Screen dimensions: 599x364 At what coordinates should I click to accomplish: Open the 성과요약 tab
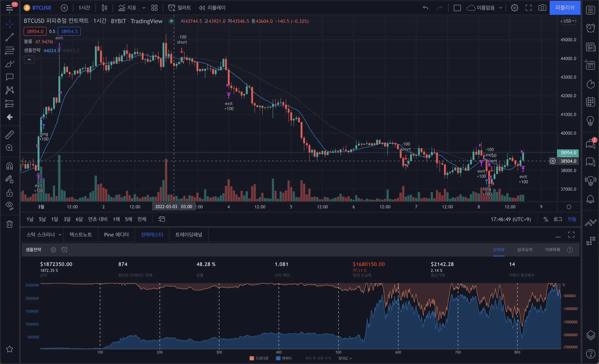coord(525,249)
